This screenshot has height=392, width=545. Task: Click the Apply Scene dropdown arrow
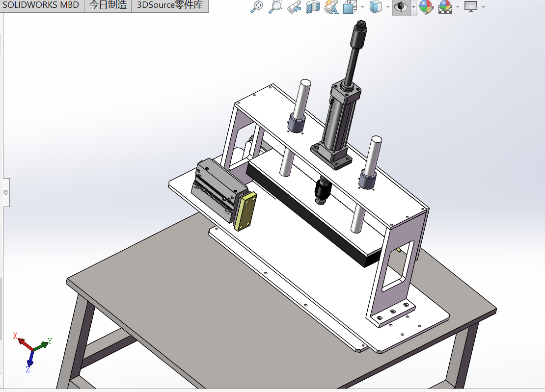[457, 7]
